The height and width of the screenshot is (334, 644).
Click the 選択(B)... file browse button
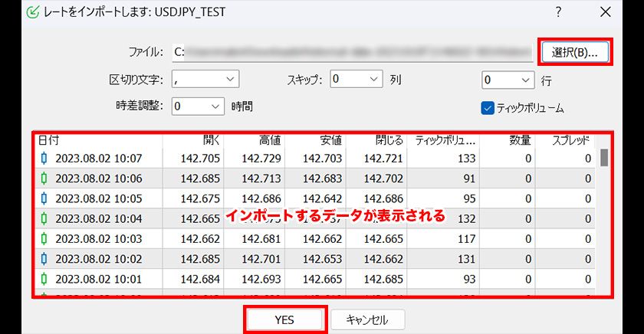click(574, 52)
